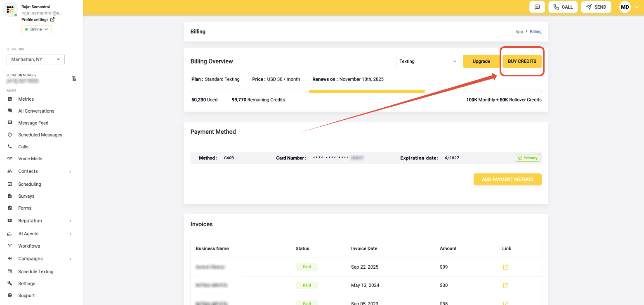The height and width of the screenshot is (305, 644).
Task: Click the Metrics chart icon in sidebar
Action: [x=10, y=99]
